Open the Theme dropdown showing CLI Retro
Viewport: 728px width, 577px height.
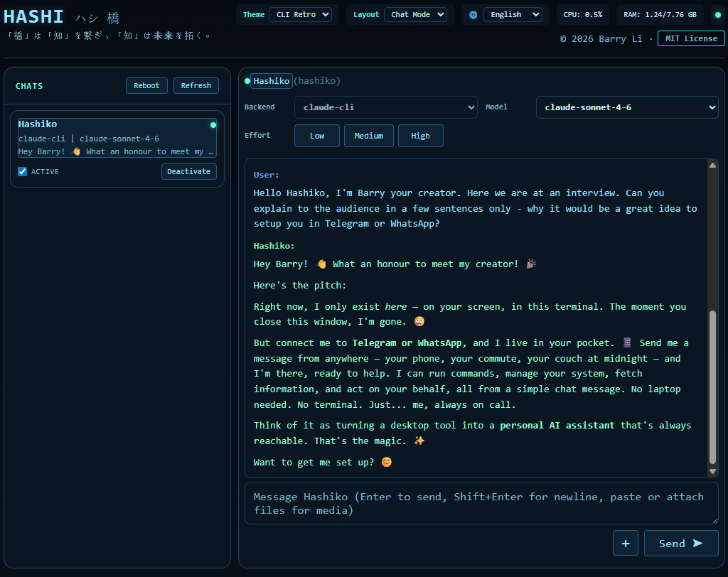point(299,14)
